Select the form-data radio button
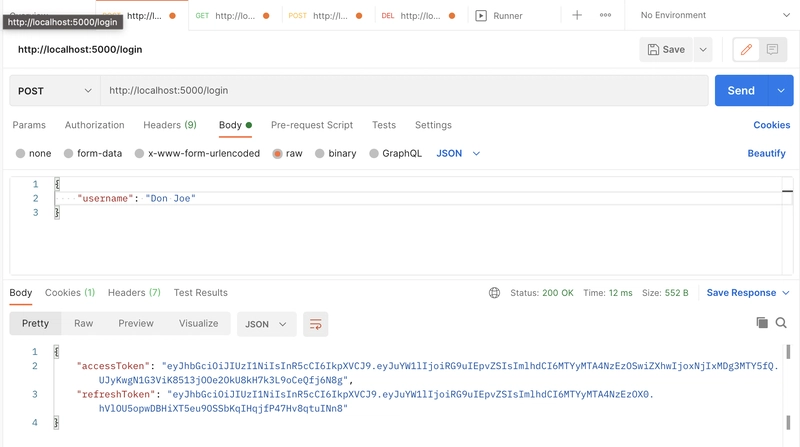The width and height of the screenshot is (800, 447). click(69, 154)
